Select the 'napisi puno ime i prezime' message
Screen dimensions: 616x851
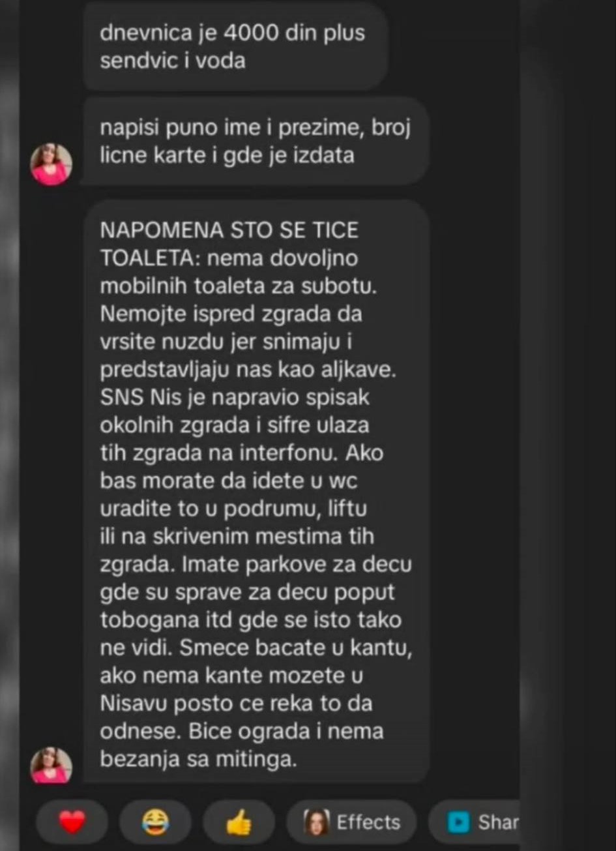point(256,142)
